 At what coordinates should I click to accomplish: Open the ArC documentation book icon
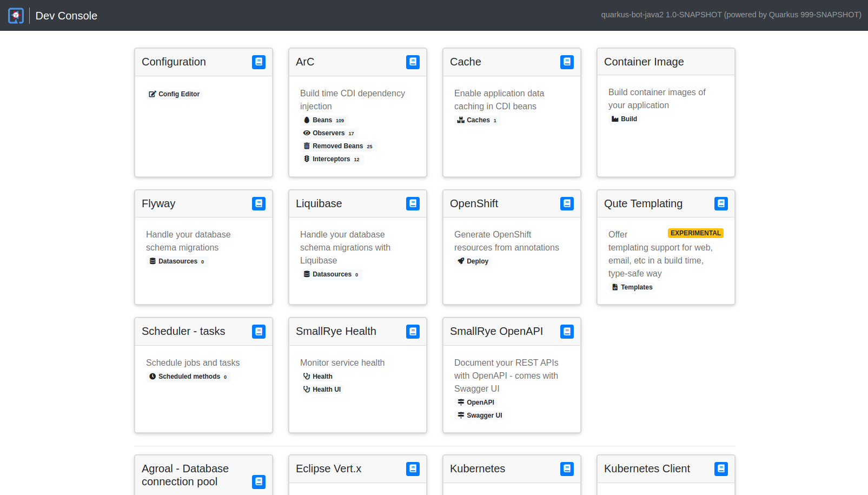(x=413, y=62)
